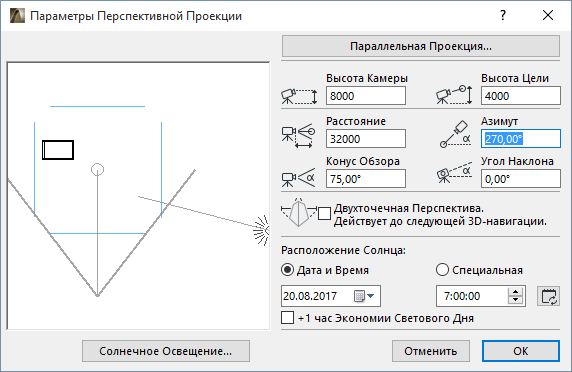
Task: Click the Высота Камеры label
Action: pyautogui.click(x=367, y=78)
